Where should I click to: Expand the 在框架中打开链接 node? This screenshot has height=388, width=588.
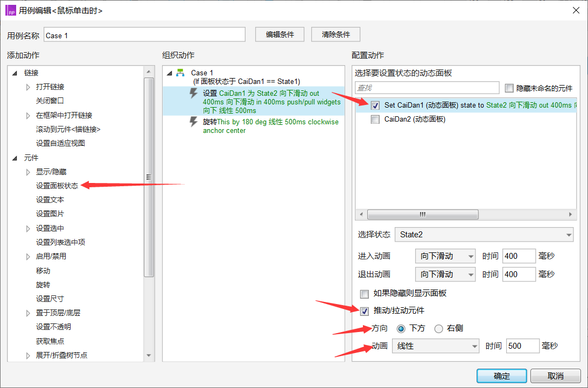click(28, 116)
